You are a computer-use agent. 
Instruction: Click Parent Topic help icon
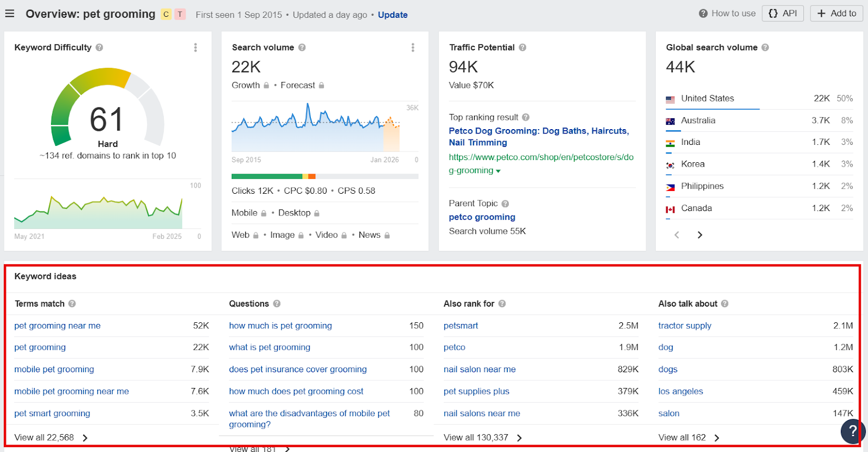pyautogui.click(x=505, y=203)
